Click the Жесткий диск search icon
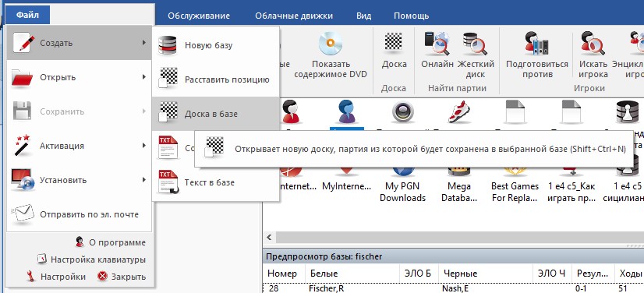 point(475,44)
